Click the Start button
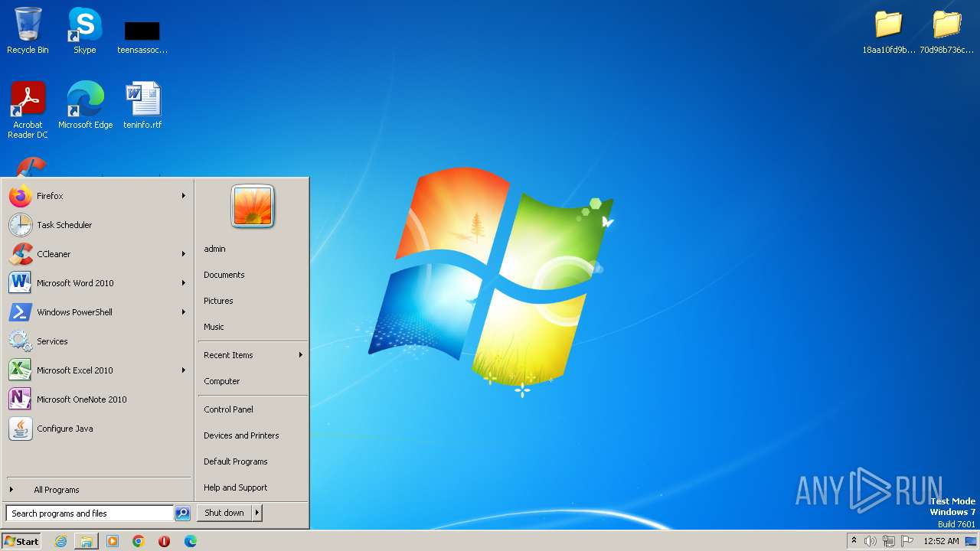 (x=21, y=541)
